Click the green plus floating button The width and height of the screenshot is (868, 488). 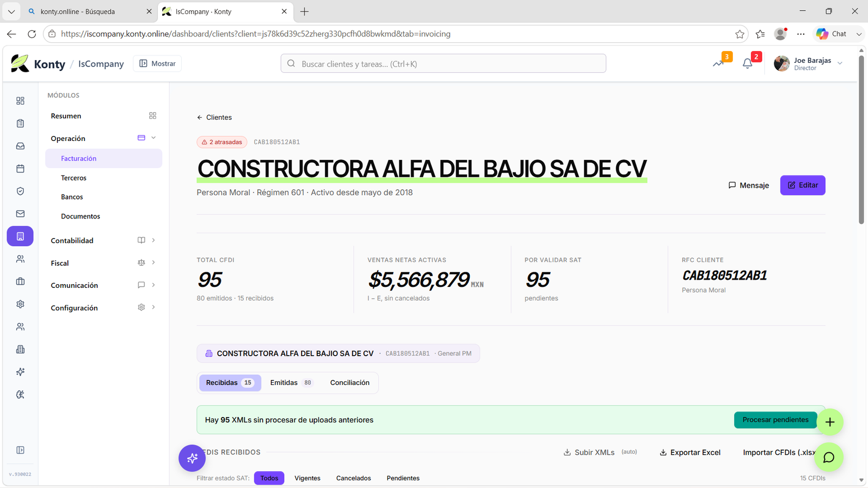tap(830, 422)
